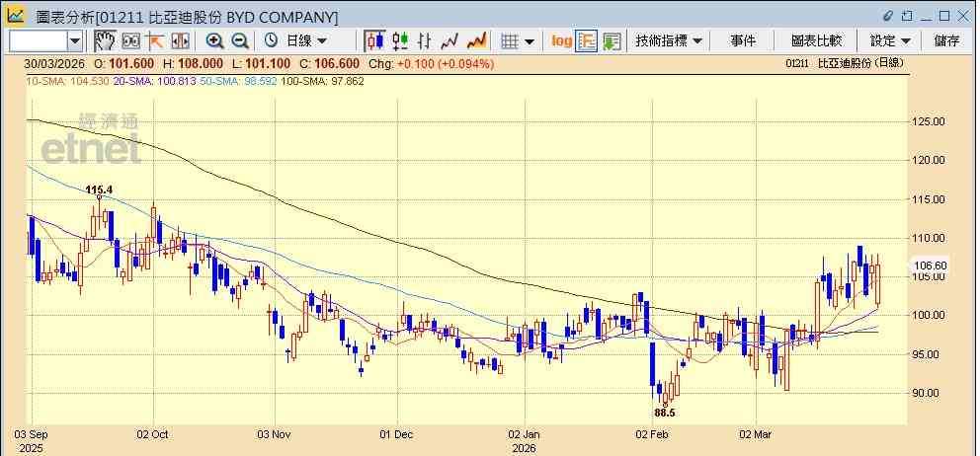Toggle the data legend panel icon
980x456 pixels.
(586, 41)
